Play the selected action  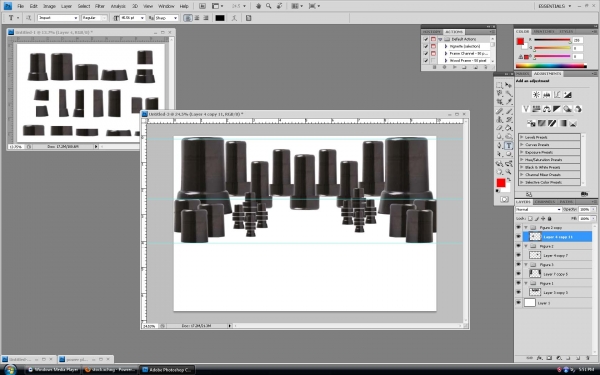[455, 67]
